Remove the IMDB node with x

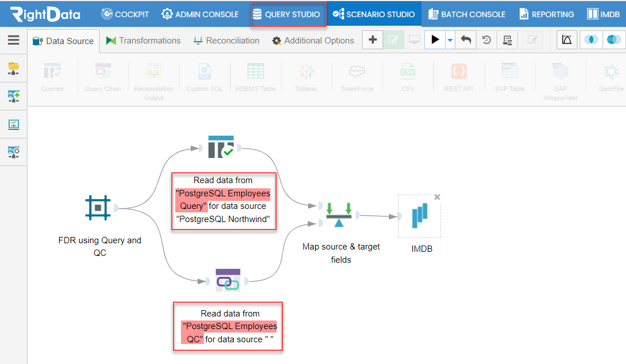437,197
